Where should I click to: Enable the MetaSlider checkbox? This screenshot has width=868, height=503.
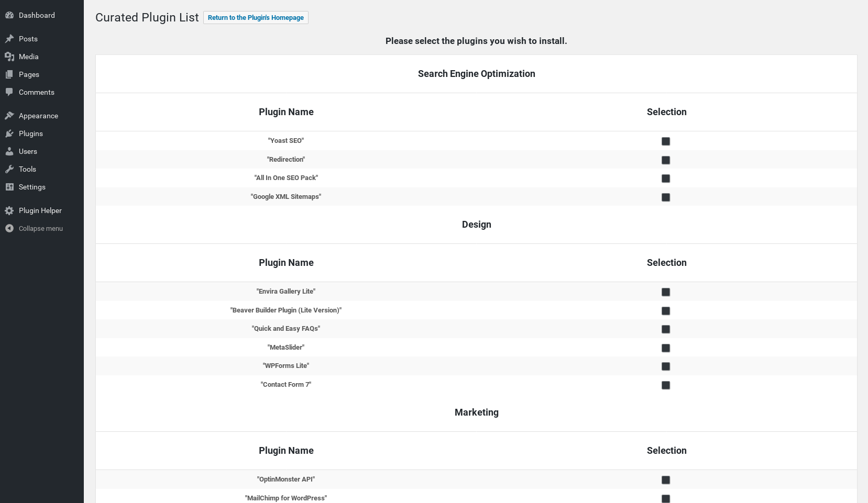pos(666,348)
